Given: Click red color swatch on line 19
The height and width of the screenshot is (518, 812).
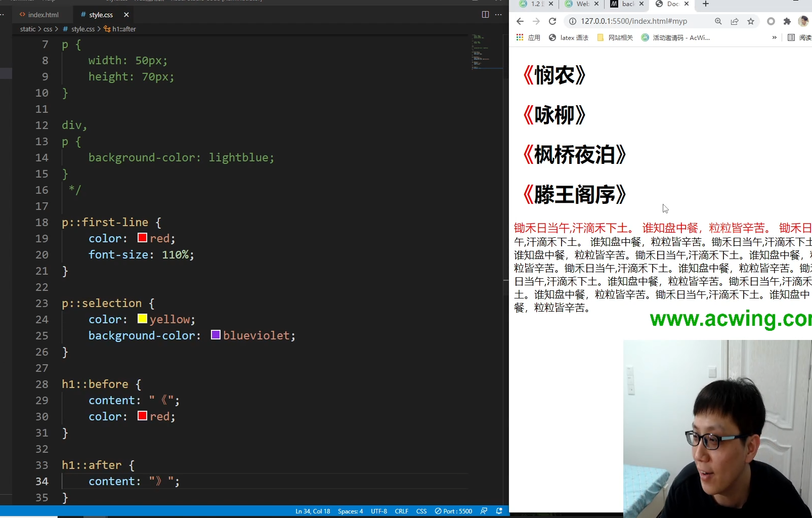Looking at the screenshot, I should pyautogui.click(x=142, y=237).
